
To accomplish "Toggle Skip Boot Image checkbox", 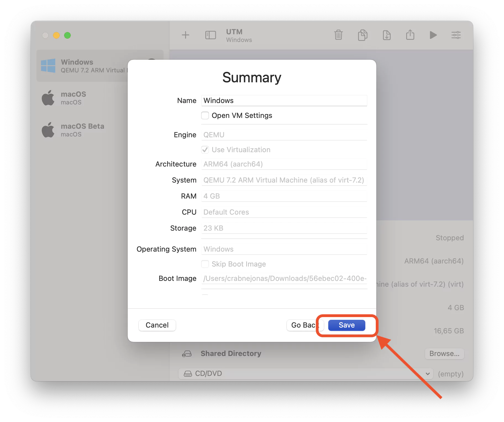I will tap(205, 264).
